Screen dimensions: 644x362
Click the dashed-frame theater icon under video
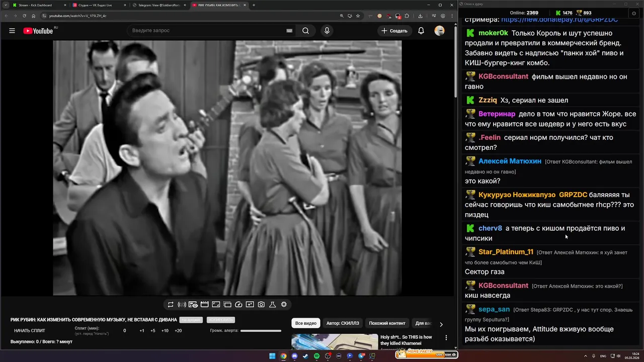(x=227, y=304)
